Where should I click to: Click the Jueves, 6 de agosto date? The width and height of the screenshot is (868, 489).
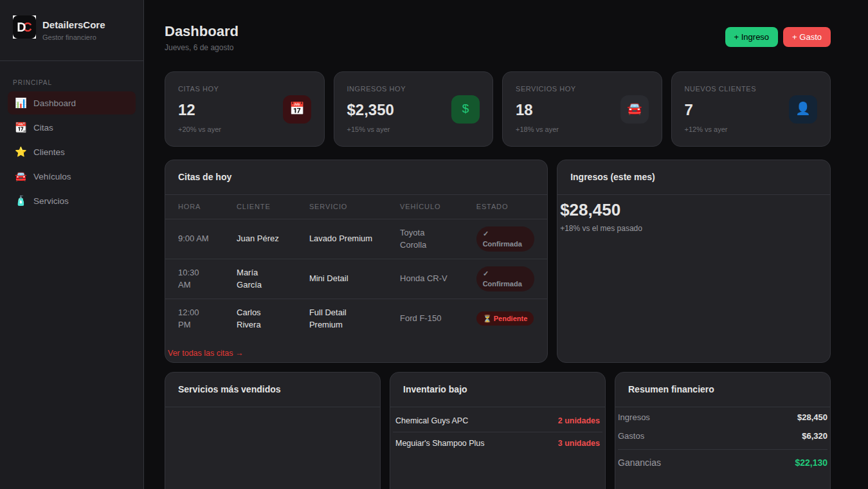[x=199, y=48]
